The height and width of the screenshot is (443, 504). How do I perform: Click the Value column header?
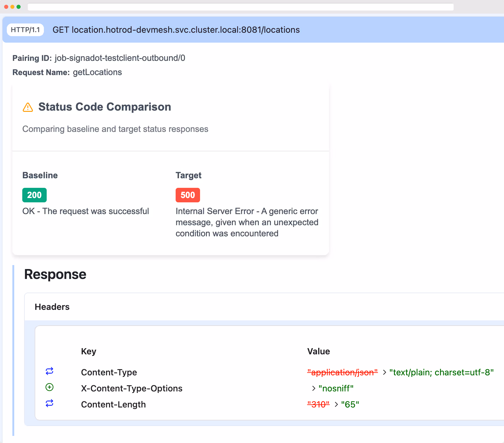point(318,352)
